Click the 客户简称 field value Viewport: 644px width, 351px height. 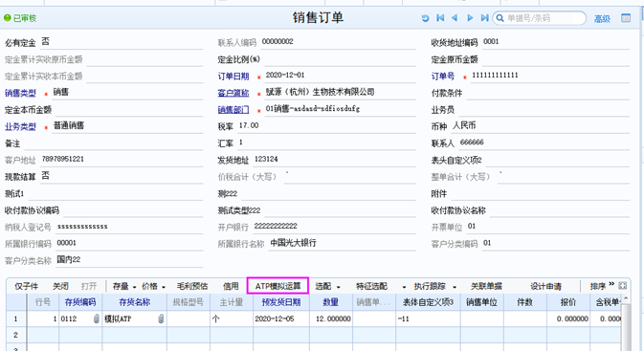click(340, 93)
